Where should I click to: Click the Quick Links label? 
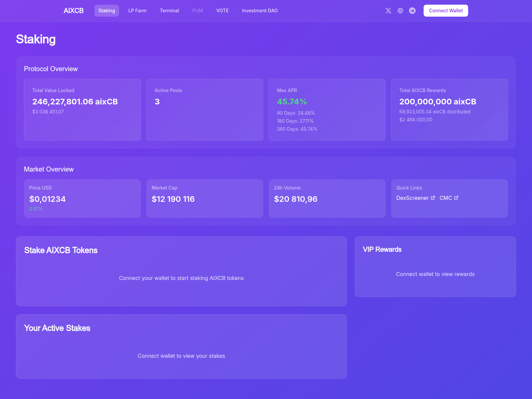point(409,188)
